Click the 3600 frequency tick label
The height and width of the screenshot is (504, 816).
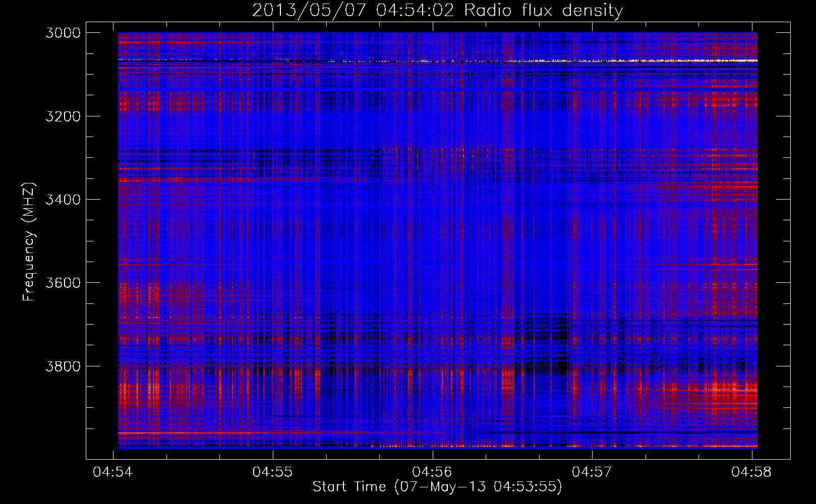[63, 283]
